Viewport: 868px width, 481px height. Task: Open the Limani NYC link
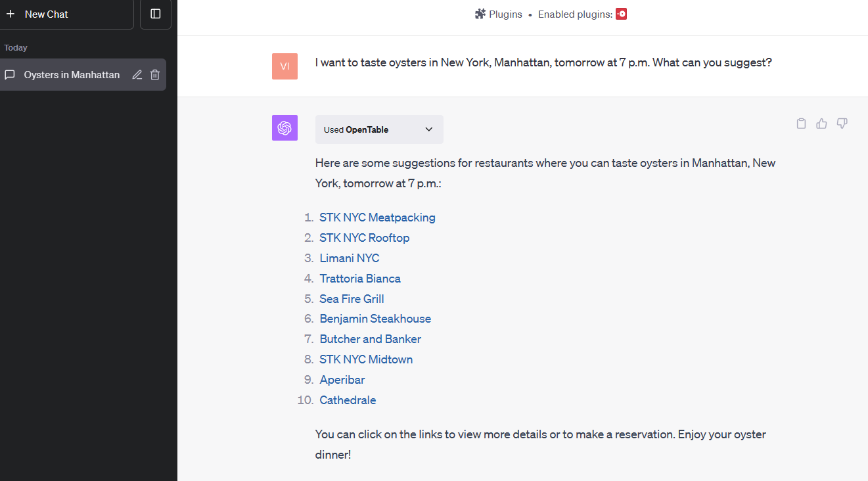pyautogui.click(x=350, y=258)
